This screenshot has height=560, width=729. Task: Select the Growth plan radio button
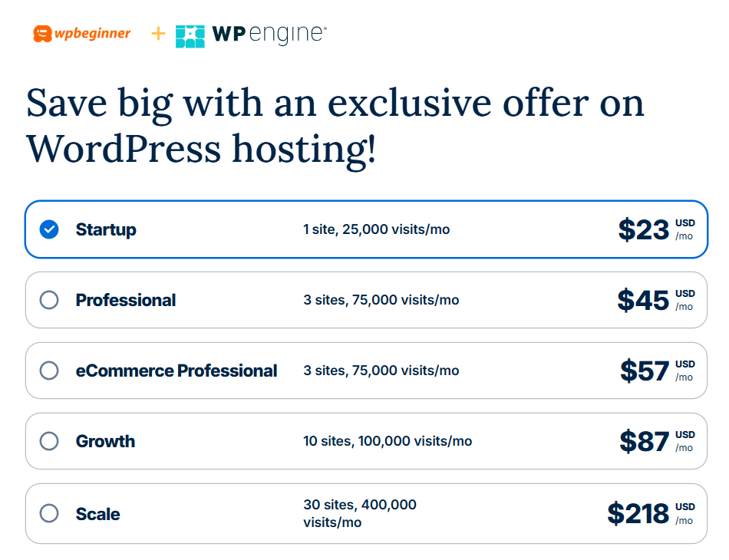click(49, 441)
